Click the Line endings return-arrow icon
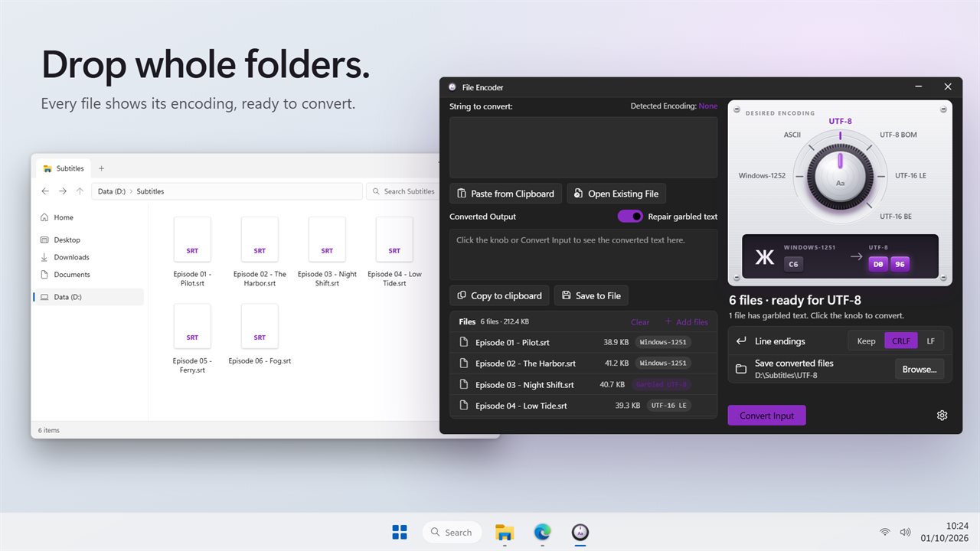The width and height of the screenshot is (980, 551). (x=740, y=341)
